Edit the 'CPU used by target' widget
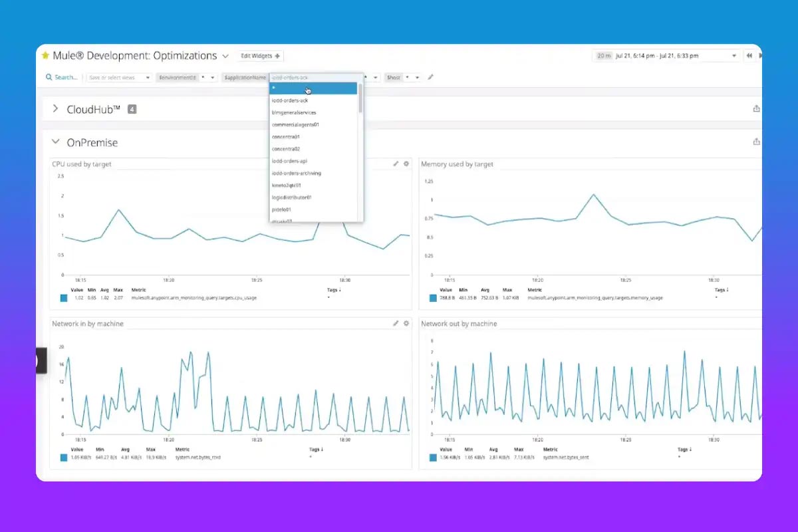 click(396, 164)
